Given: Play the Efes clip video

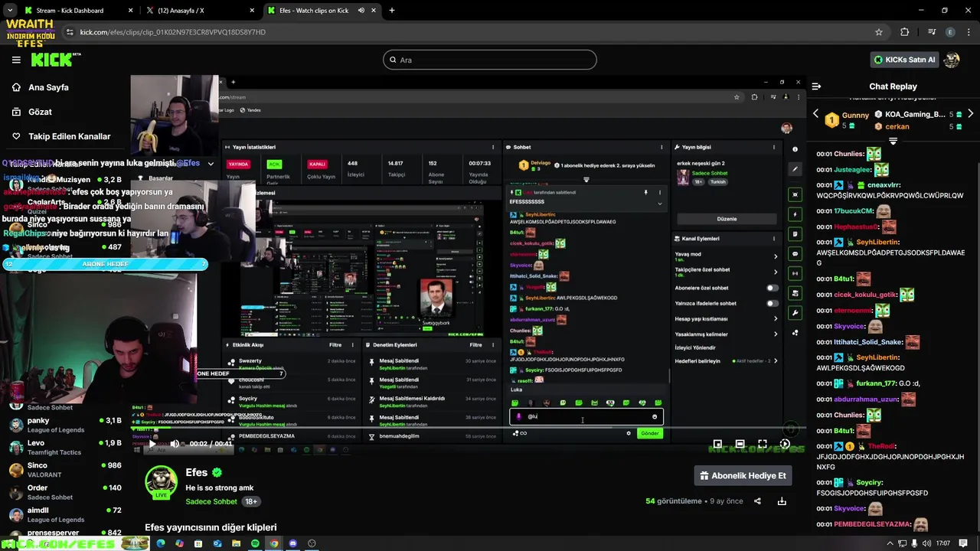Looking at the screenshot, I should (152, 444).
